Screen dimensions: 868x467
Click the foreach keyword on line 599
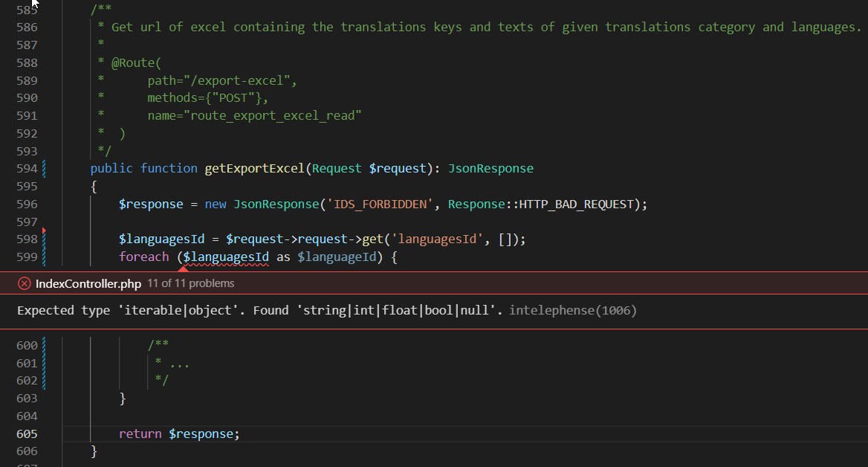(144, 257)
